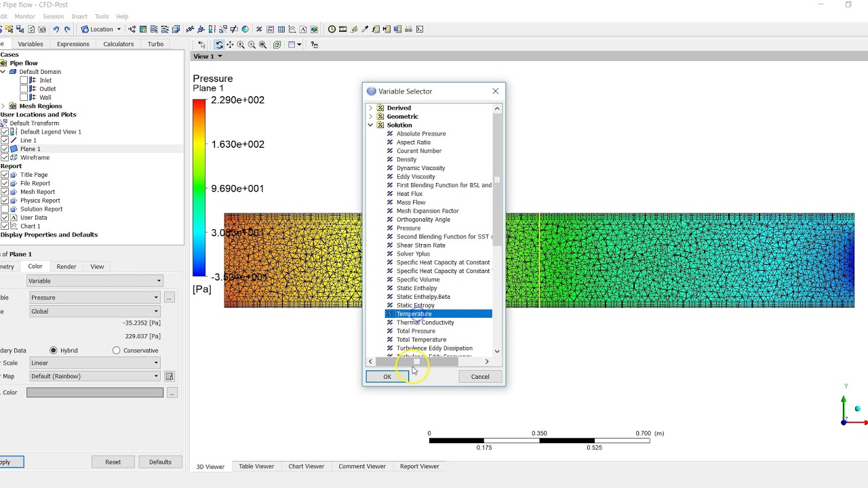868x488 pixels.
Task: Select the Probe tool icon
Action: point(365,29)
